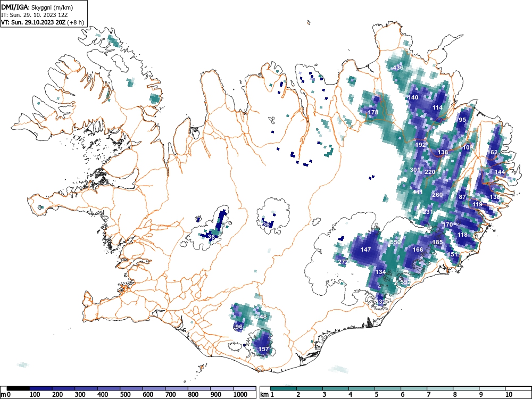
Task: Click the 'km 1' label on the kilometre legend
Action: [268, 395]
